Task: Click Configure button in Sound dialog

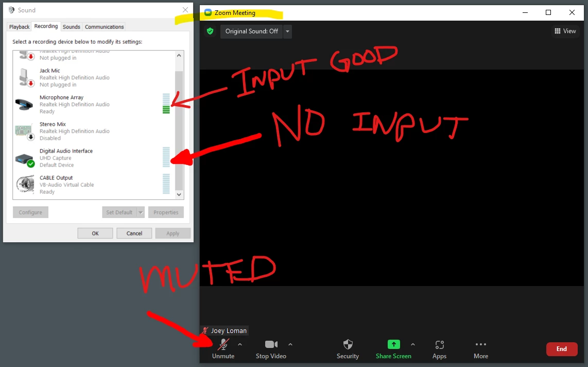Action: tap(30, 212)
